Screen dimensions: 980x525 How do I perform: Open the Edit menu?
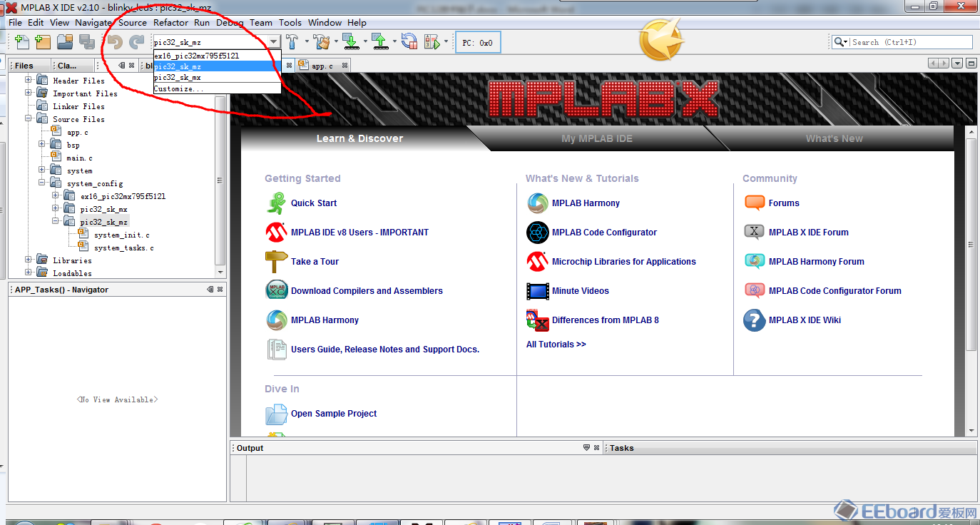click(x=36, y=23)
